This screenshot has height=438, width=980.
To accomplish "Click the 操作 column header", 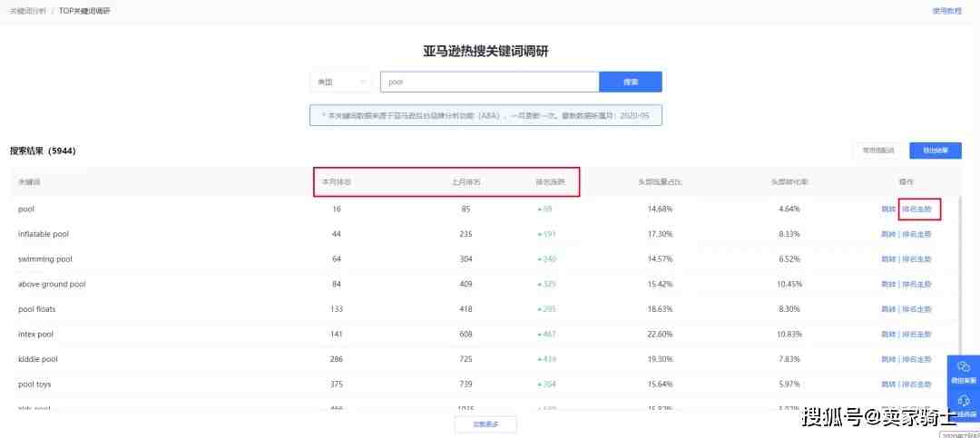I will 906,182.
